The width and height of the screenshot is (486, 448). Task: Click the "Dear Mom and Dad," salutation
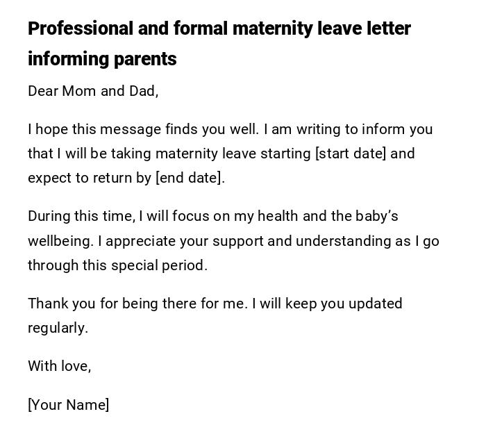pos(93,91)
